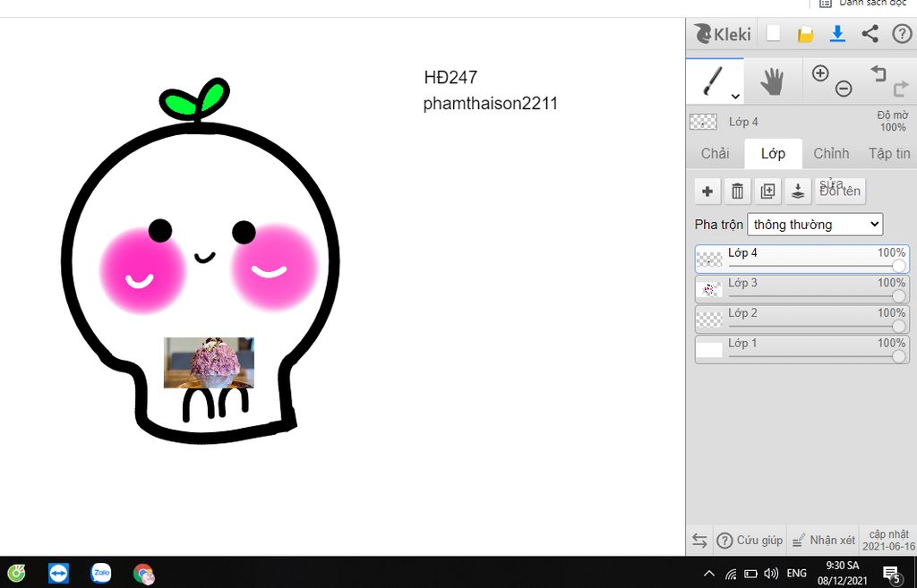Viewport: 917px width, 588px height.
Task: Open help question mark icon in the toolbar
Action: 902,34
